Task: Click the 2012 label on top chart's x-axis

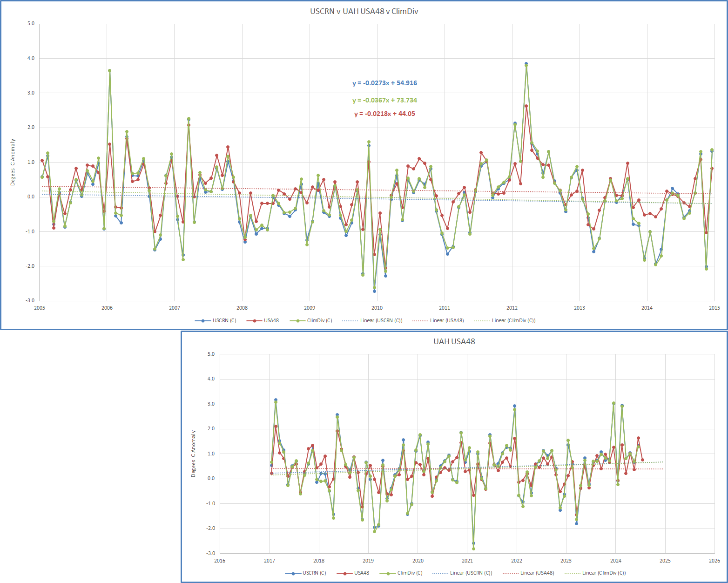Action: [512, 308]
